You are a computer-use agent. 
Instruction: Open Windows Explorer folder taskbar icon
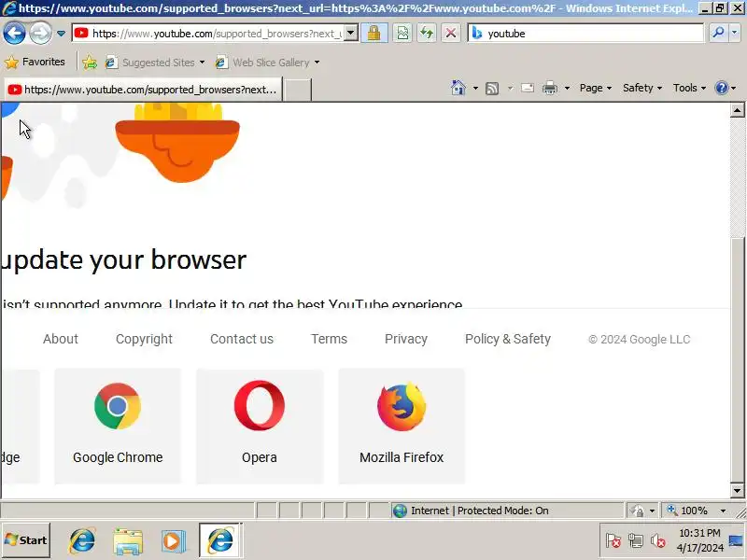[x=128, y=541]
